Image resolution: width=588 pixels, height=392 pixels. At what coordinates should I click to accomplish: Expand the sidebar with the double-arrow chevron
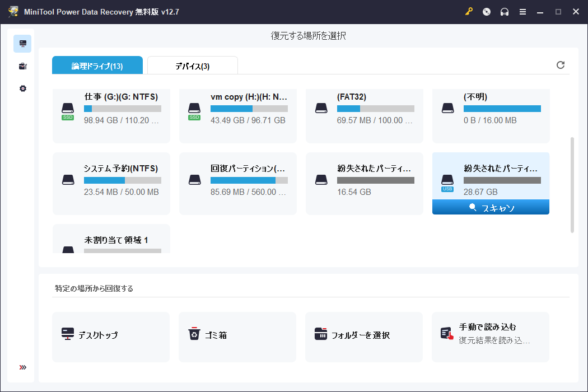[x=22, y=367]
